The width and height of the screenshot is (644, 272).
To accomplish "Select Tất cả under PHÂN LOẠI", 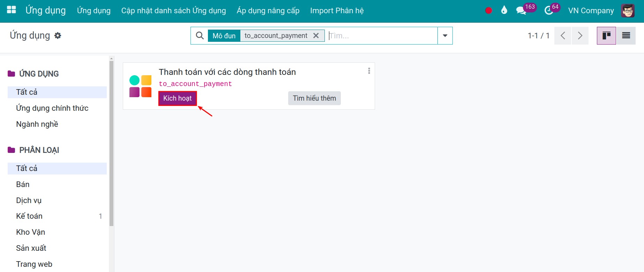I will (x=57, y=168).
